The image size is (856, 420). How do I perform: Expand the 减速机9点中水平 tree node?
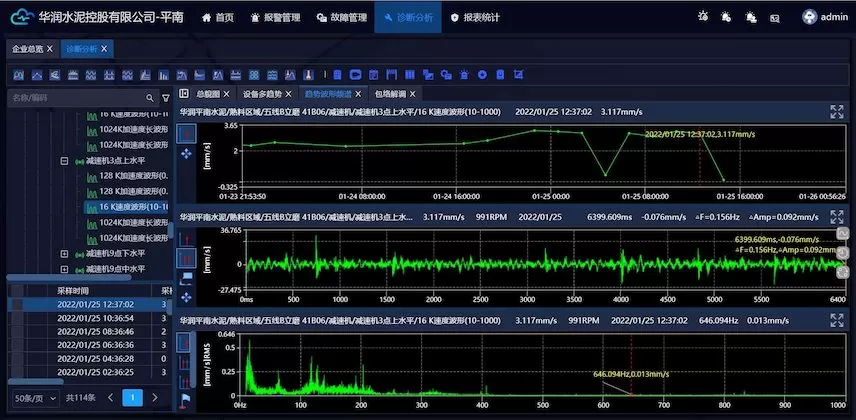click(x=64, y=269)
